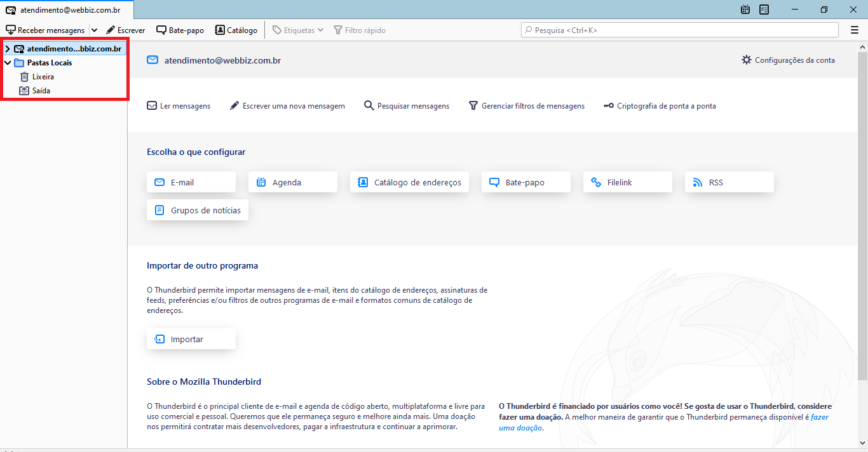Open the tasks icon in title bar
The width and height of the screenshot is (868, 452).
[764, 10]
